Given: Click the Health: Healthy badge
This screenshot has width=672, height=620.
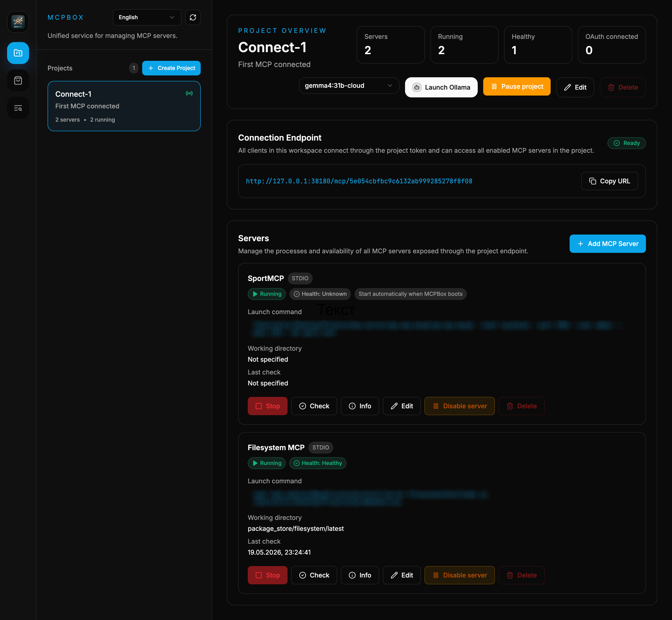Looking at the screenshot, I should click(x=318, y=463).
